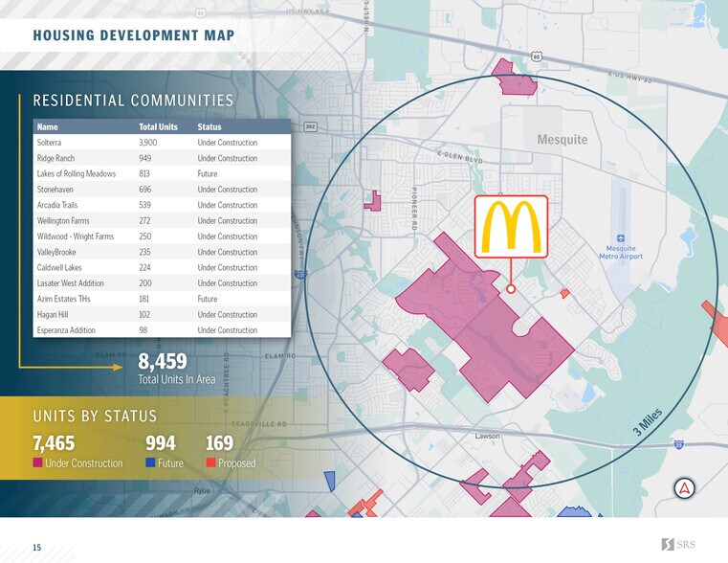Click the McDonald's golden arches logo
This screenshot has width=728, height=563.
point(511,227)
